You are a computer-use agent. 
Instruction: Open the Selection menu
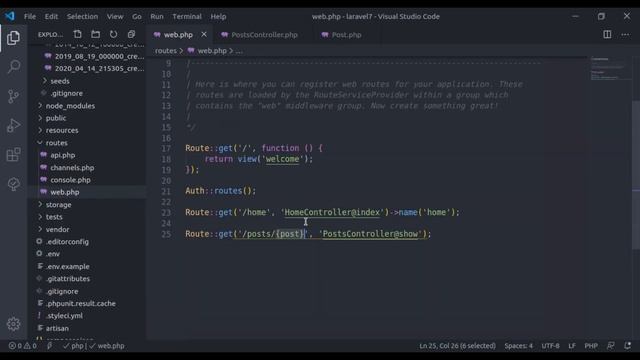tap(82, 16)
